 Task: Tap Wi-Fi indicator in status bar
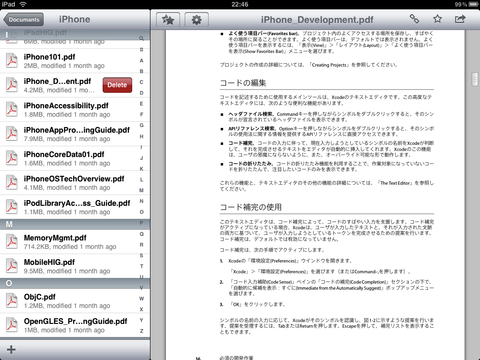pos(23,4)
